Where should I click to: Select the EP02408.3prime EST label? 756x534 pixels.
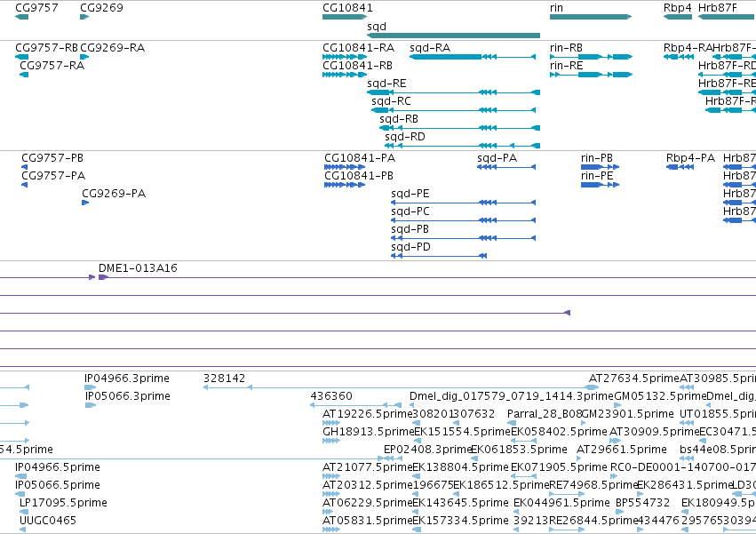427,450
